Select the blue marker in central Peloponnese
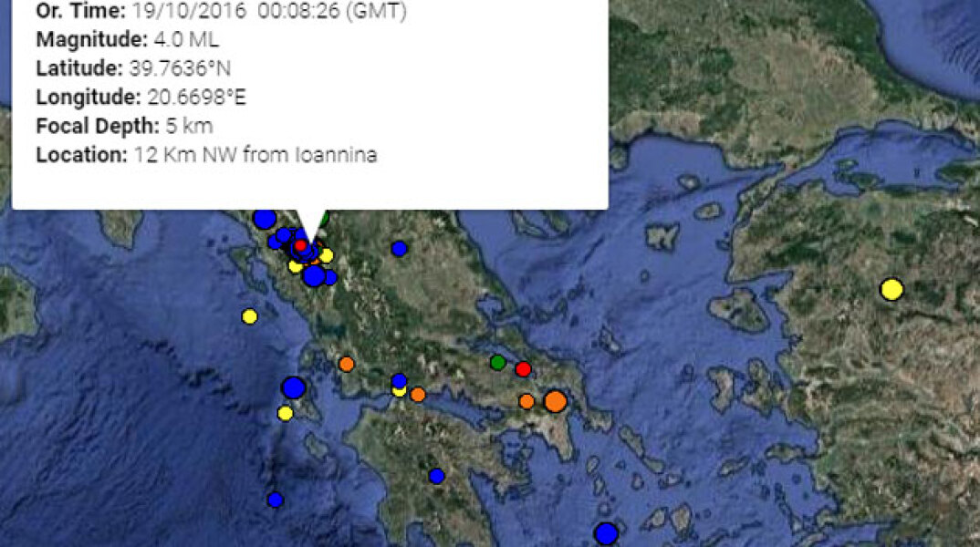 (436, 476)
